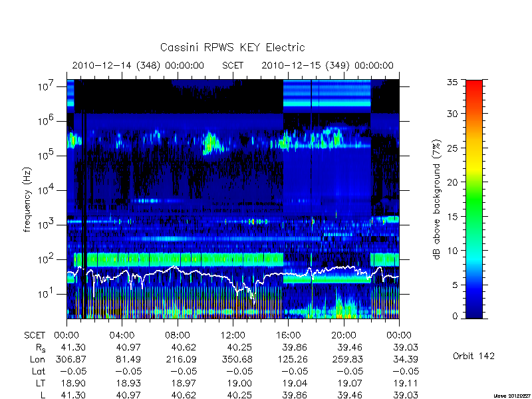Screen dimensions: 532x399
Task: Click the 35 tick label on color scale
Action: [x=452, y=82]
